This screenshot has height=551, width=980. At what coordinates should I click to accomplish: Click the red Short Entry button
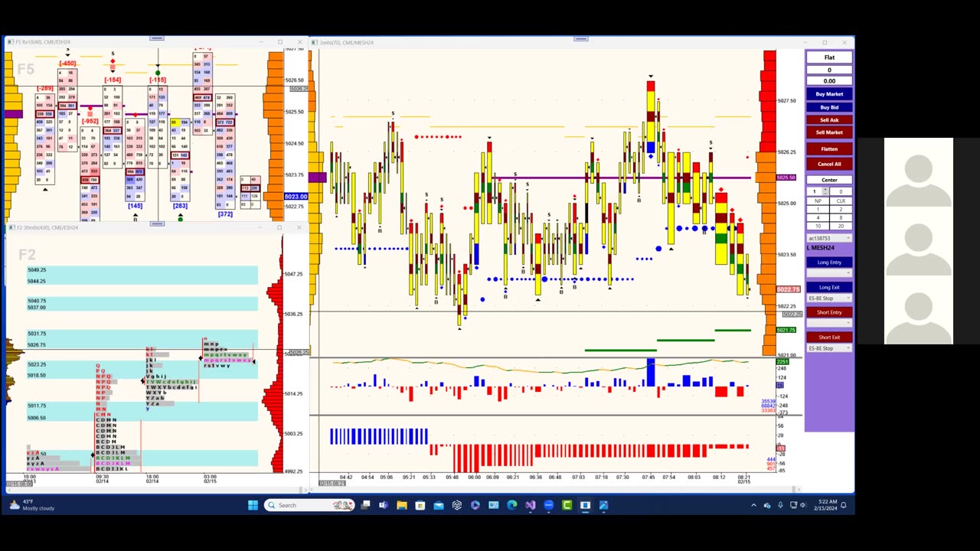[829, 312]
